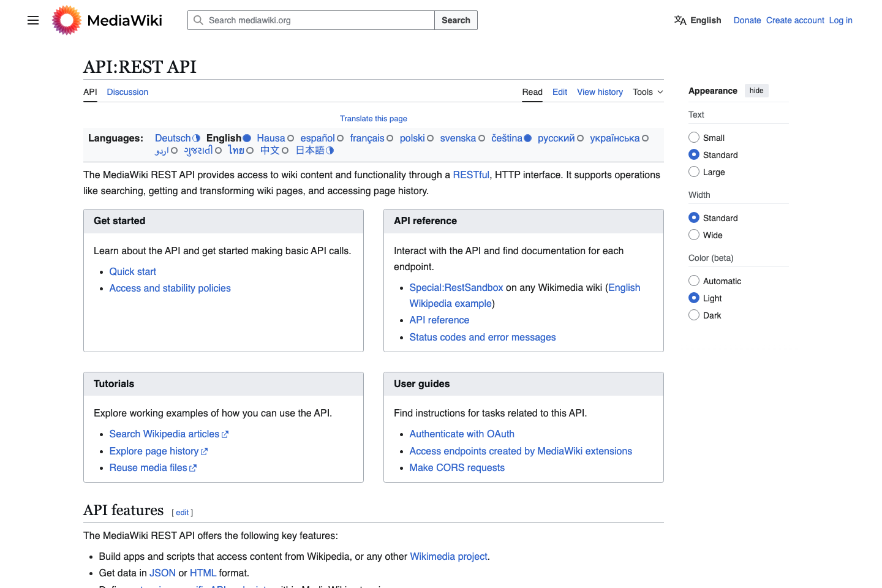882x588 pixels.
Task: Click external link icon after Explore page history
Action: [204, 451]
